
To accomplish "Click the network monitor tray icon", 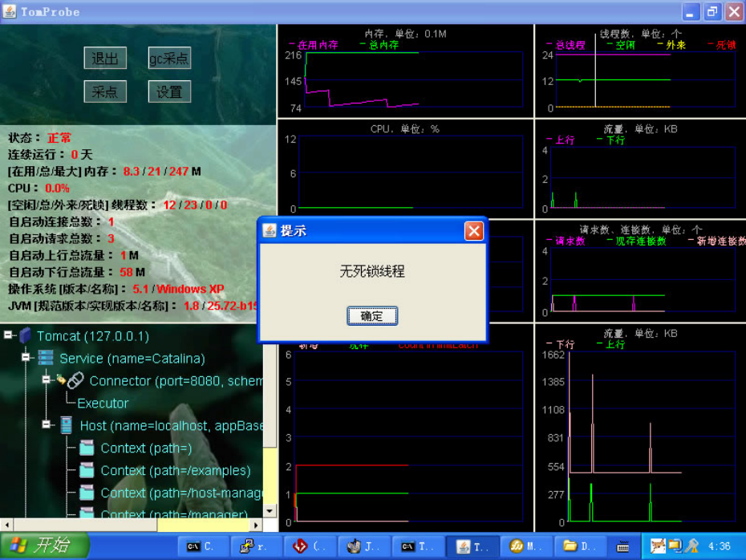I will (675, 546).
